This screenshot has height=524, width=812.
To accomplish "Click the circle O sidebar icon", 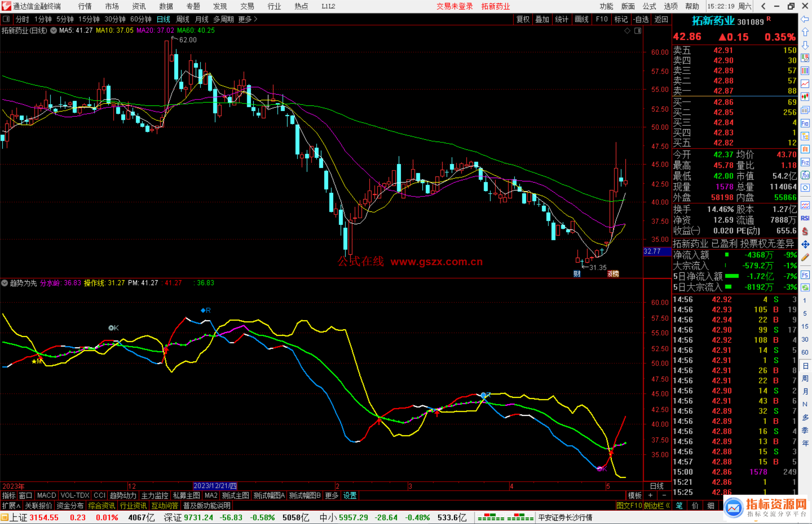I will [x=805, y=188].
